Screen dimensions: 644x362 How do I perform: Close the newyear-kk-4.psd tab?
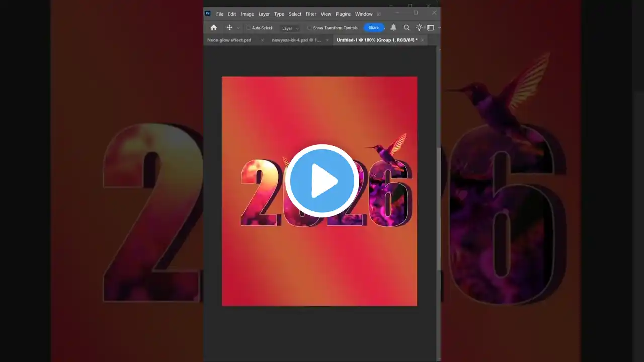[327, 40]
